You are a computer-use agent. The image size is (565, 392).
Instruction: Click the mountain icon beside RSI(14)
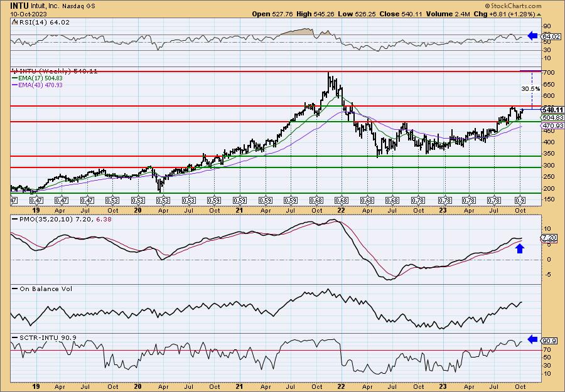click(14, 22)
